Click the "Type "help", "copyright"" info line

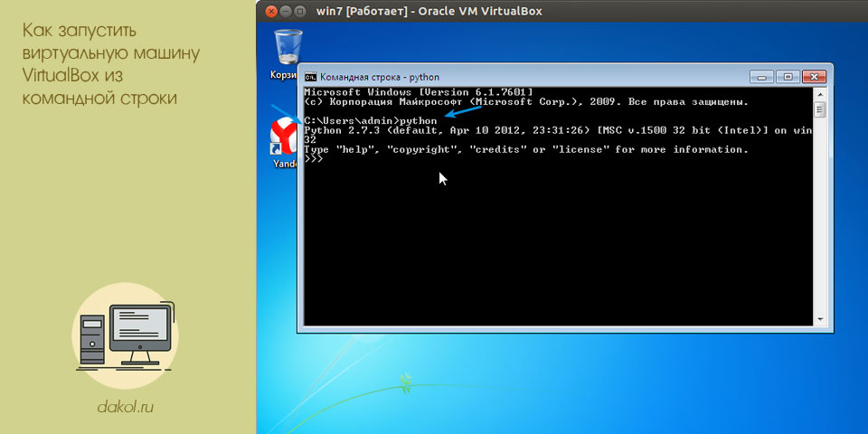[x=526, y=149]
